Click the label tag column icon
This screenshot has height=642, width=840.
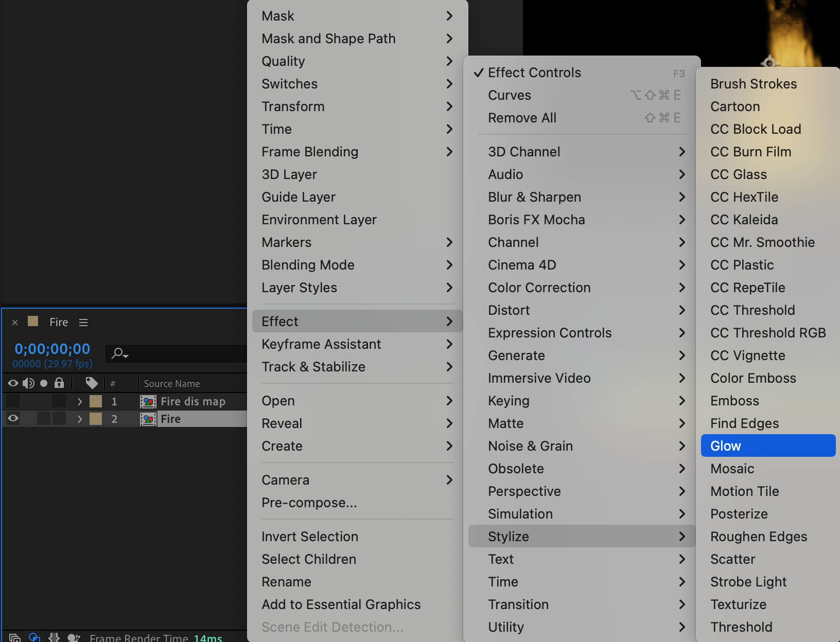click(x=92, y=383)
